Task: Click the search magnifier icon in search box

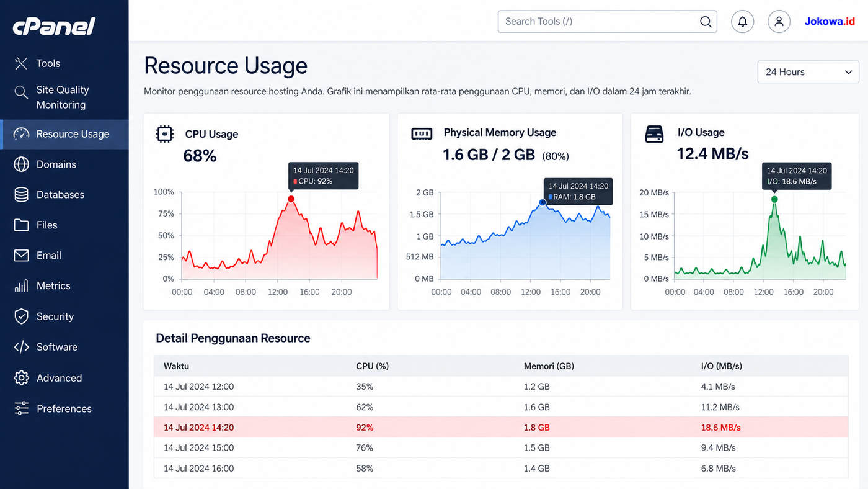Action: 706,22
